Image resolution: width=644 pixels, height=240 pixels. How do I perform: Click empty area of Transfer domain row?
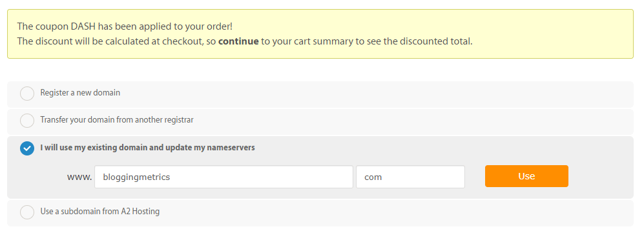tap(411, 121)
